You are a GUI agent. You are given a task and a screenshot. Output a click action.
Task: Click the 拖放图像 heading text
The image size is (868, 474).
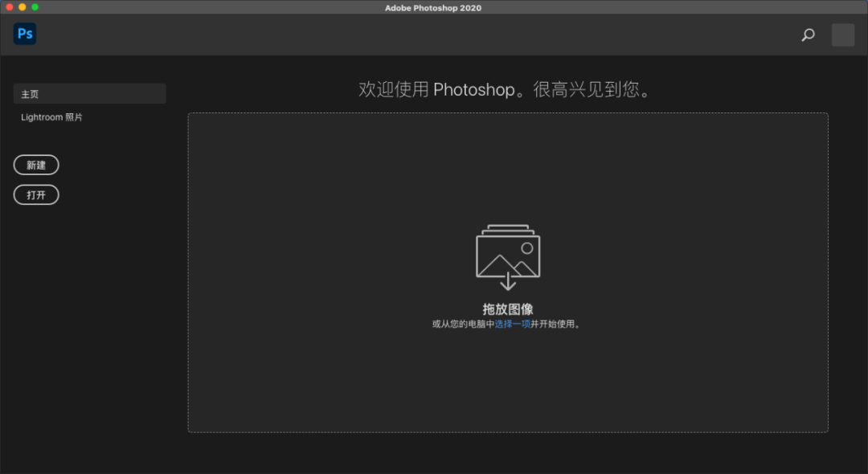coord(508,309)
